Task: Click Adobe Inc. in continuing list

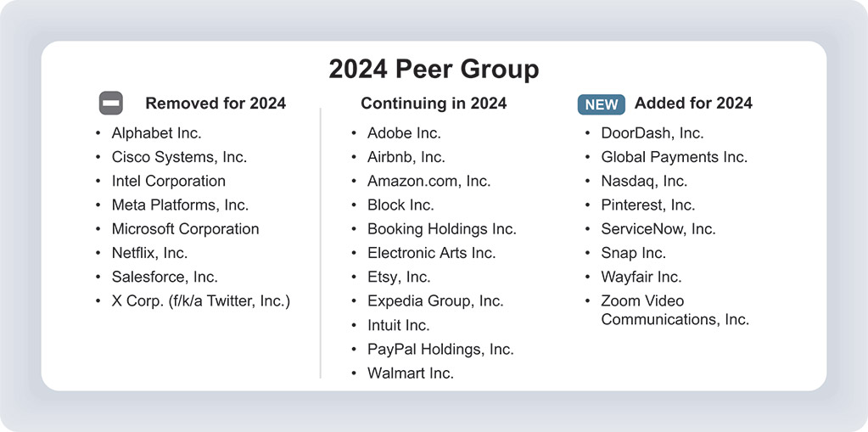Action: click(404, 133)
